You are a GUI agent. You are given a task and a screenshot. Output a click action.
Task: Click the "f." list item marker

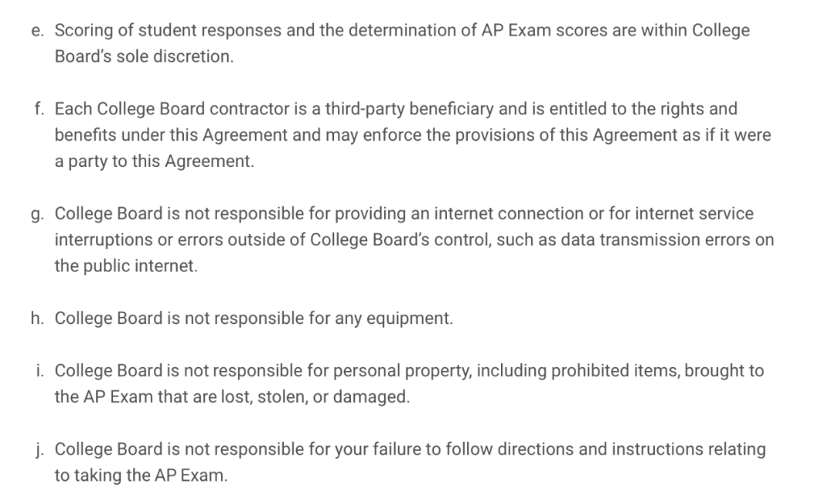pyautogui.click(x=38, y=109)
